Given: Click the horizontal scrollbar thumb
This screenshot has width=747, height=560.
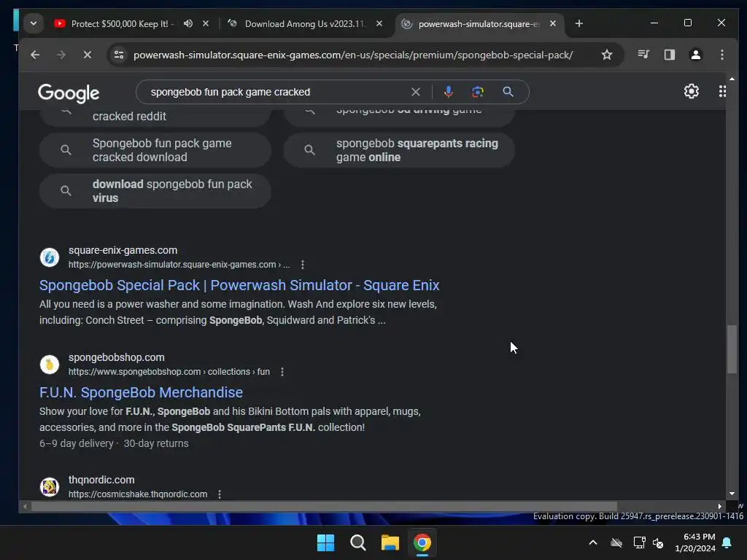Looking at the screenshot, I should coord(324,506).
